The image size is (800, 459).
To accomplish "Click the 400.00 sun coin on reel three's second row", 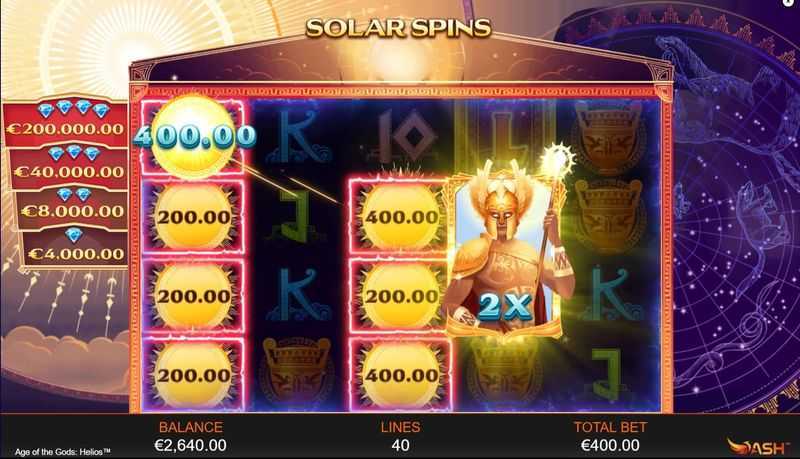I will coord(402,217).
